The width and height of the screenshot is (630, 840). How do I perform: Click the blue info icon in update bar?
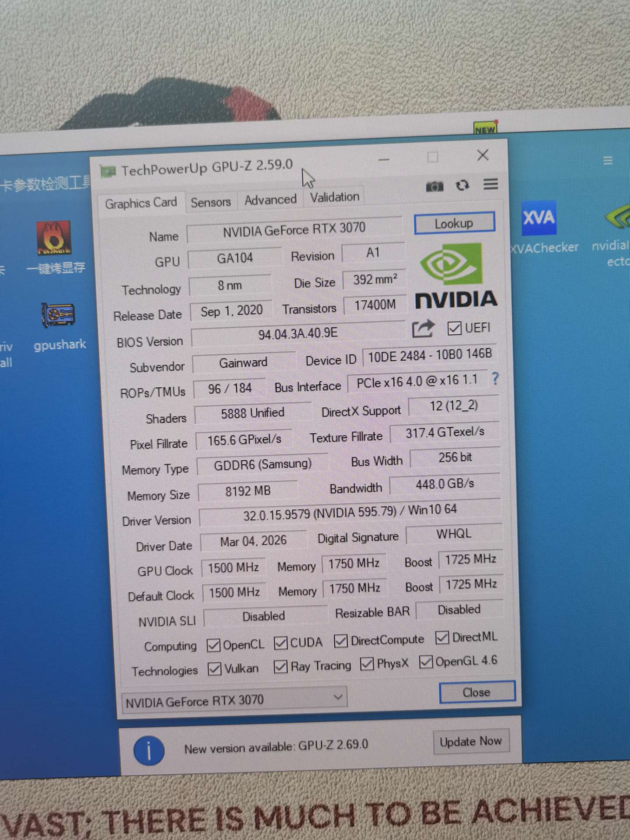click(x=149, y=750)
